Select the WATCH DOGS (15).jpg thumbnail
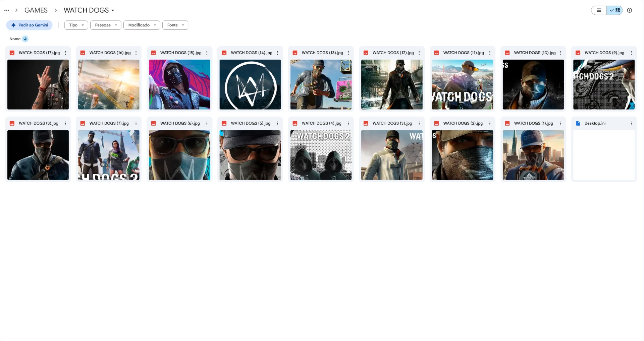 pyautogui.click(x=179, y=84)
